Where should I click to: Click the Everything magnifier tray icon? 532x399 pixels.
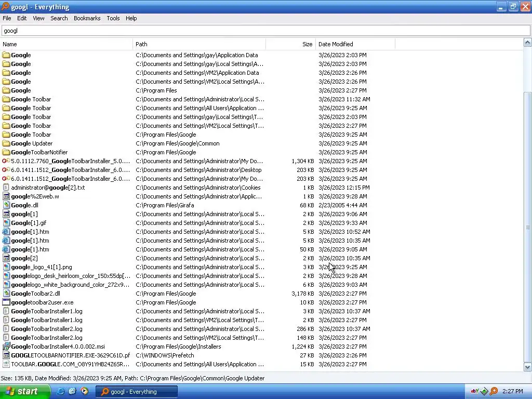pos(494,391)
